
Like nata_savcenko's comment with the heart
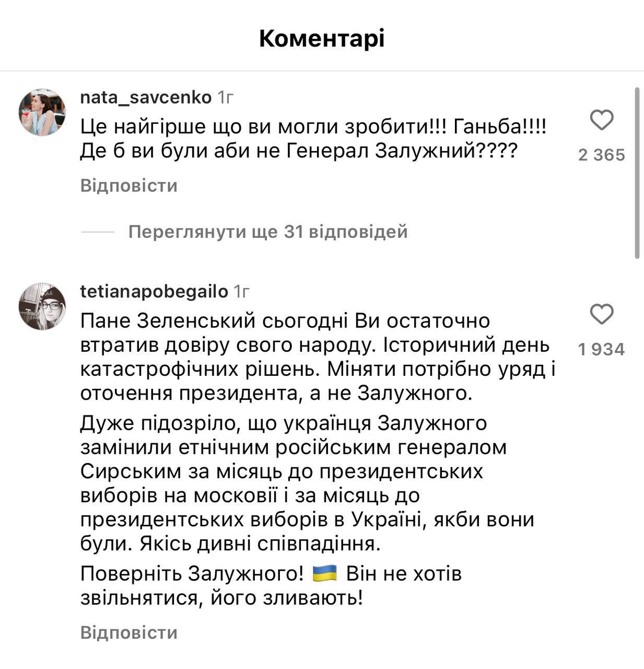pos(601,120)
